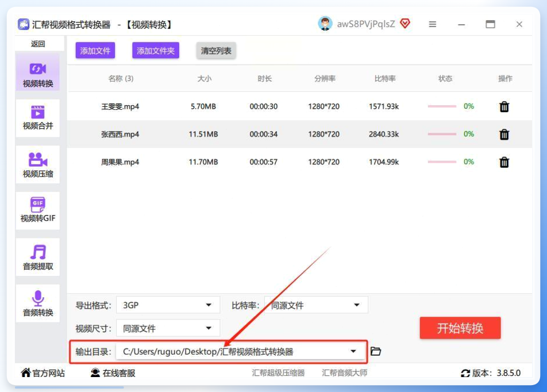Click the 分辨率 column header
The width and height of the screenshot is (547, 392).
325,79
